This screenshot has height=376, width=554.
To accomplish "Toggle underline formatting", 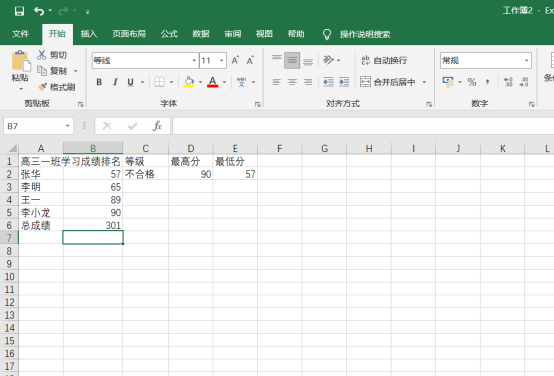I will coord(130,82).
